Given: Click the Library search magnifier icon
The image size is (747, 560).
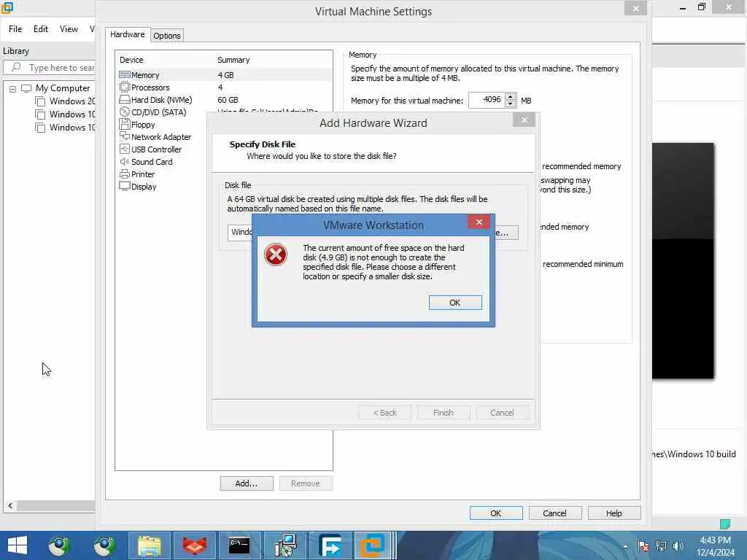Looking at the screenshot, I should click(x=16, y=67).
